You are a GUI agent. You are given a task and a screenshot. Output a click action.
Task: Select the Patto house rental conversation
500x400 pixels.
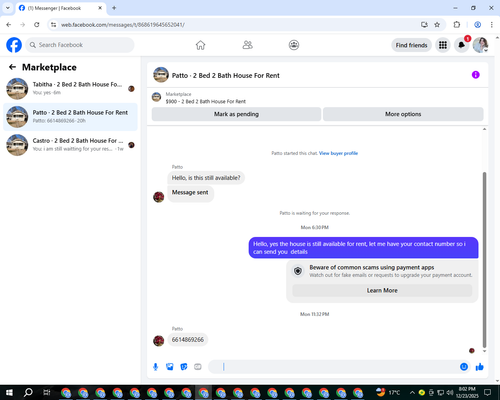pyautogui.click(x=70, y=117)
